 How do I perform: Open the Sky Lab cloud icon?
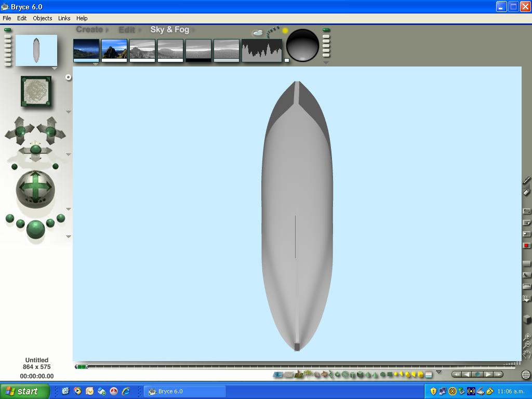258,33
